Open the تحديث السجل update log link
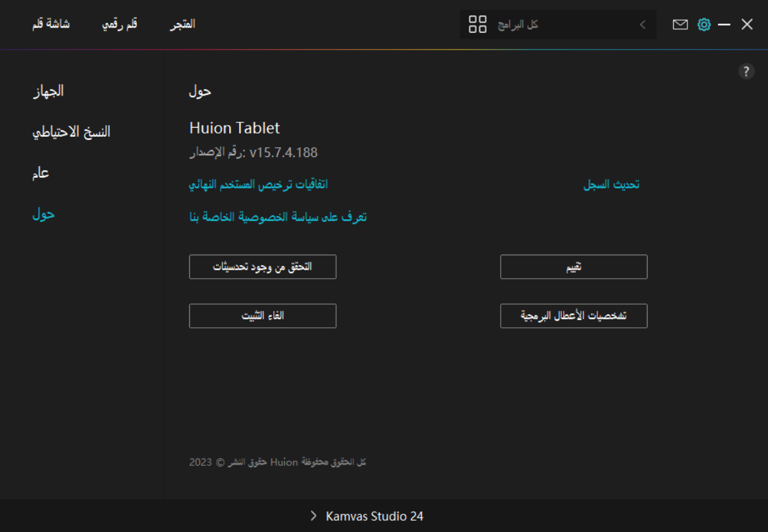 [611, 185]
